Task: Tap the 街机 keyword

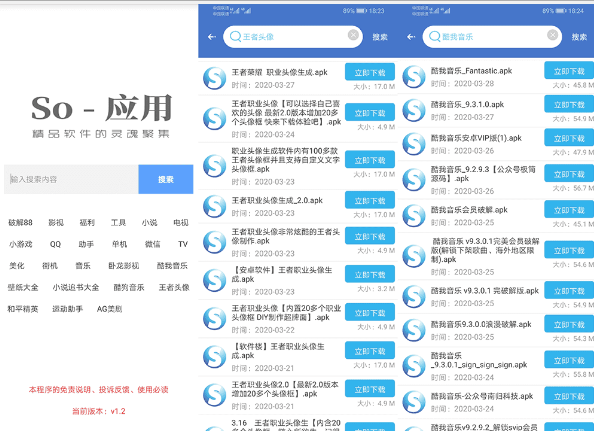Action: pos(50,265)
